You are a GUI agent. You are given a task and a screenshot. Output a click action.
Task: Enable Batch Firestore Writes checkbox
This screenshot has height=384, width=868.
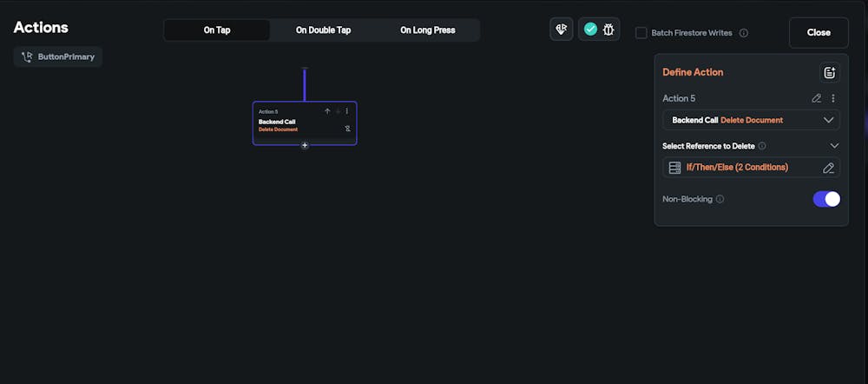coord(641,33)
